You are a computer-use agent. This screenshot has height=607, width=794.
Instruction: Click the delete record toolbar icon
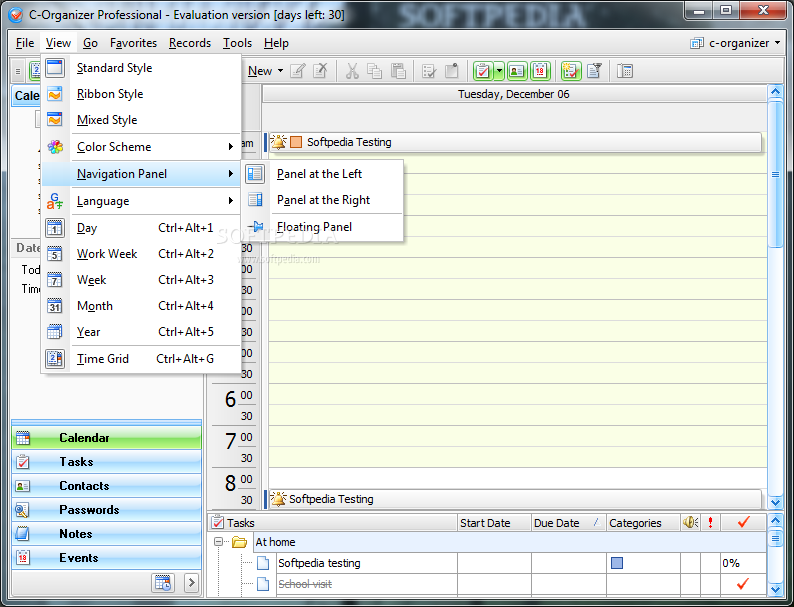point(321,71)
